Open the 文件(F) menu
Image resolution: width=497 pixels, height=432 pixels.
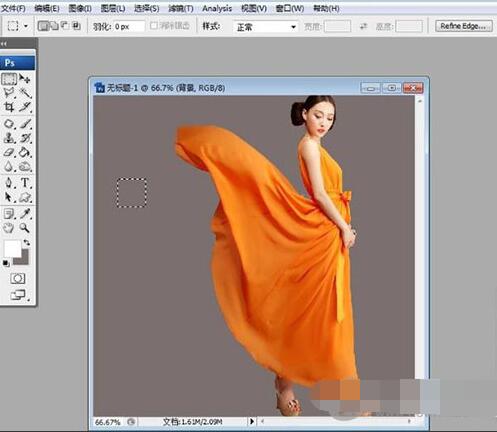14,8
